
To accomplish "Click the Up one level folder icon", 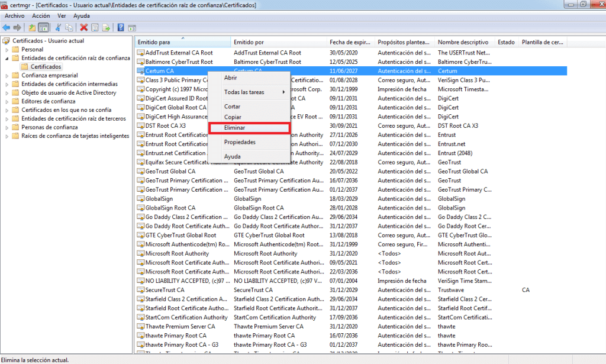I will [x=32, y=27].
